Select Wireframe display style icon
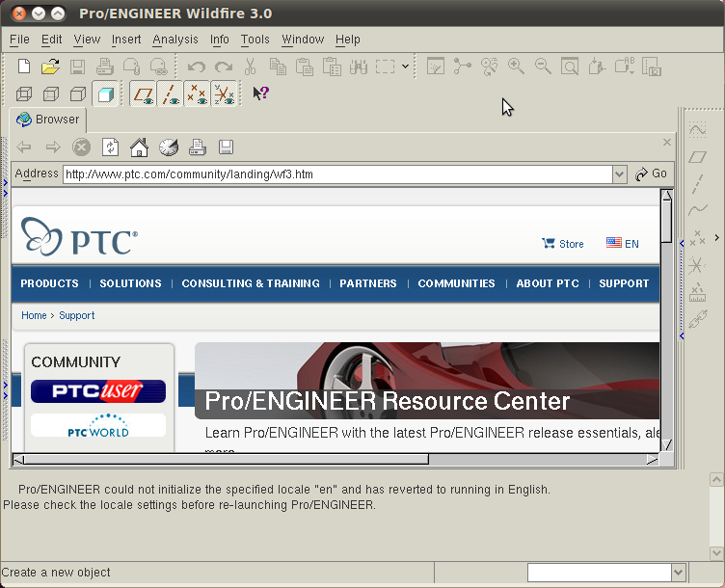Image resolution: width=725 pixels, height=588 pixels. tap(24, 94)
